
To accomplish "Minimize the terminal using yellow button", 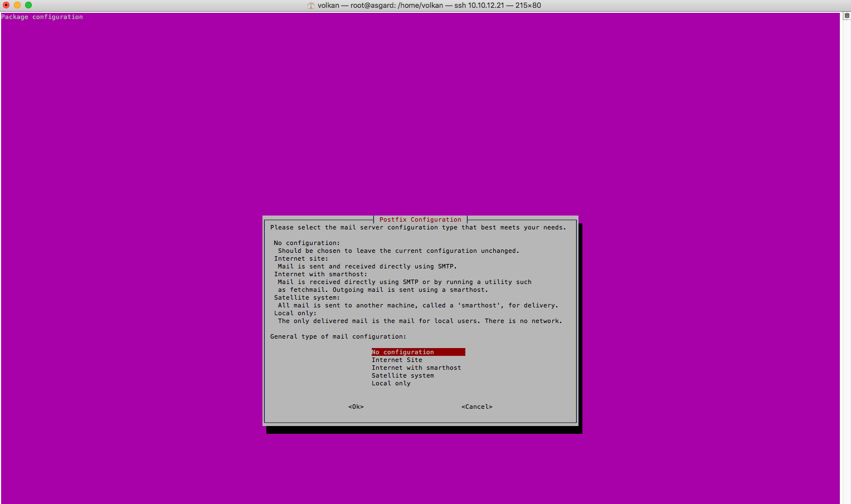I will 17,5.
